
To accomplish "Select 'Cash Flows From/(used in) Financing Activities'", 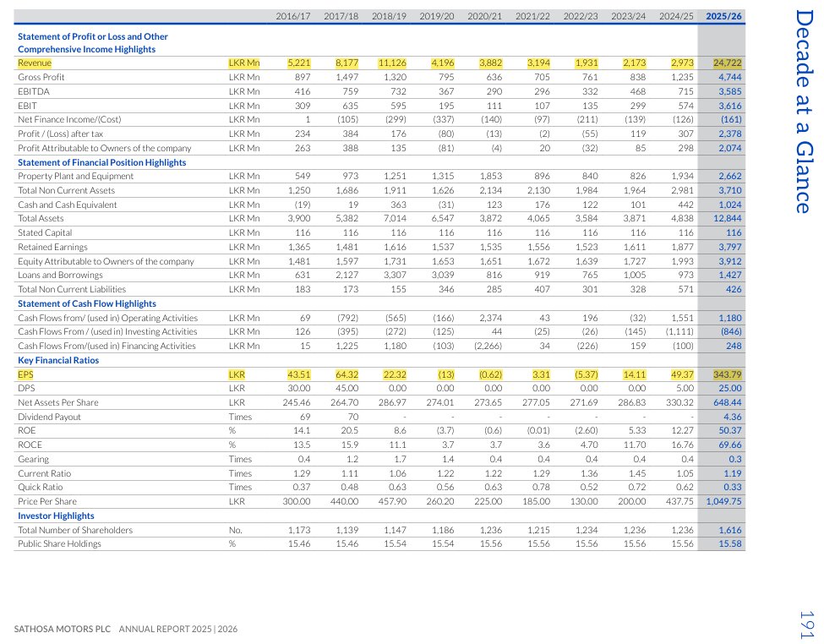I will (106, 346).
